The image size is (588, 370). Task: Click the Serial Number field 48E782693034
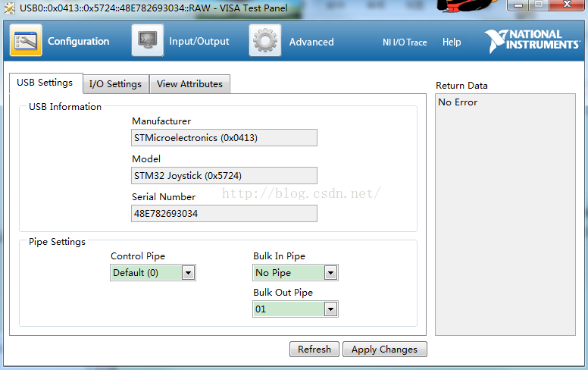pyautogui.click(x=224, y=214)
